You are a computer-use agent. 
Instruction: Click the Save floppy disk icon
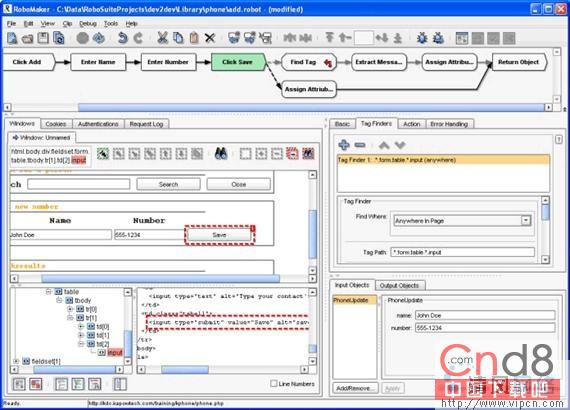pos(43,38)
